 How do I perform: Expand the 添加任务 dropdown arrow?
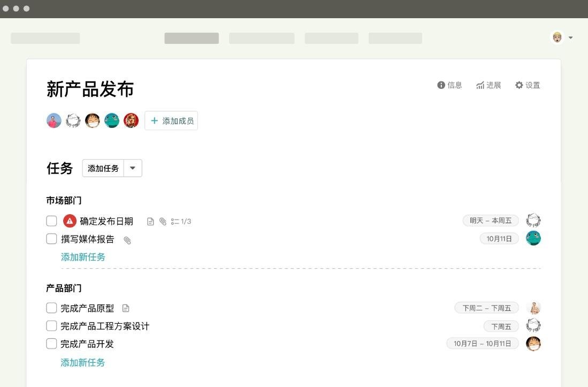(x=133, y=168)
